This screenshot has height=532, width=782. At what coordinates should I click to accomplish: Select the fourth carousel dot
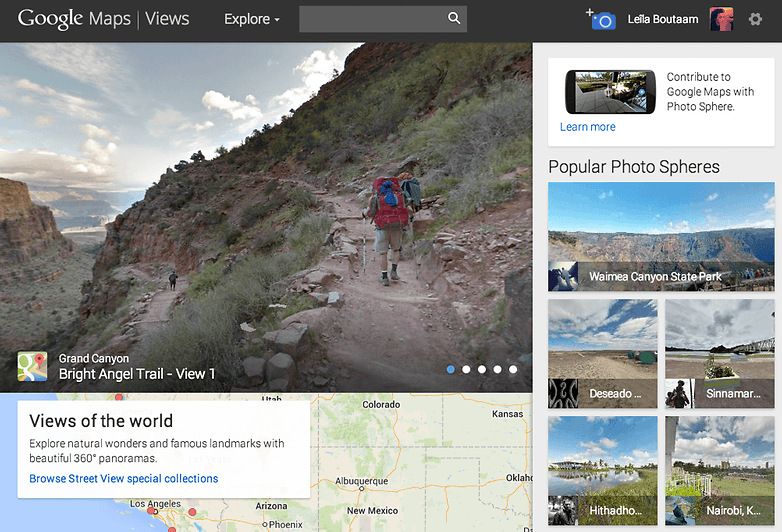[497, 369]
